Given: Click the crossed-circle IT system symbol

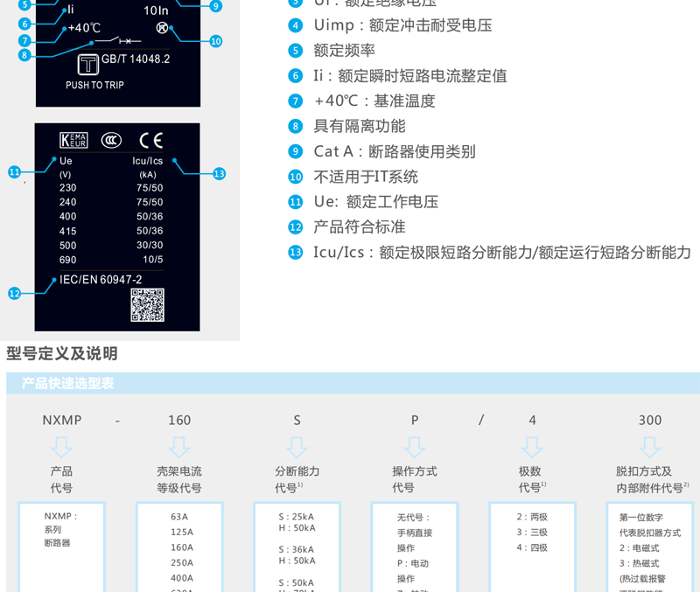Looking at the screenshot, I should point(162,28).
